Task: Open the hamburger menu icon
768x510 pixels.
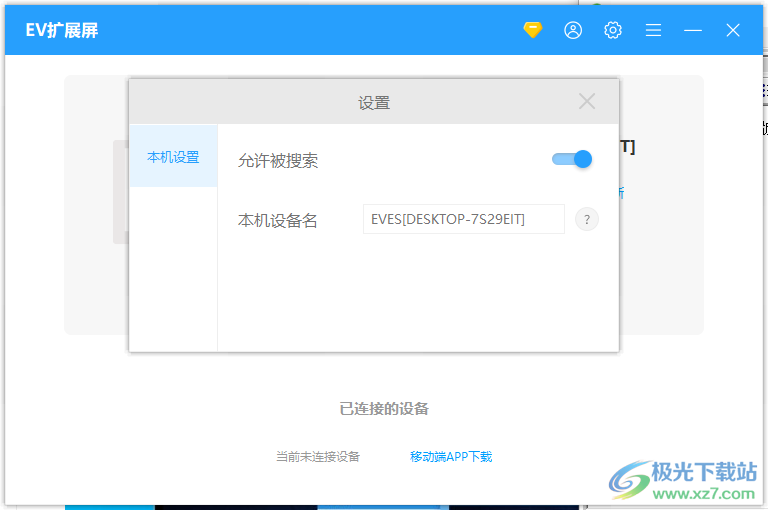Action: pos(653,30)
